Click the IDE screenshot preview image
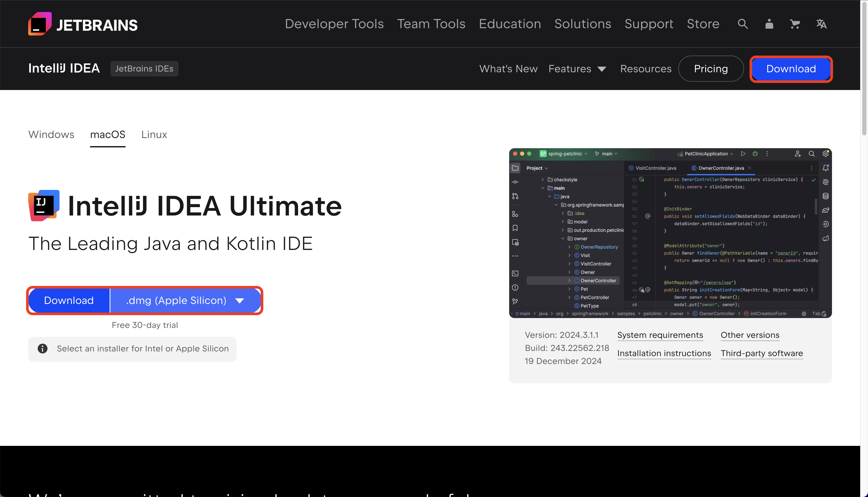 pos(670,233)
